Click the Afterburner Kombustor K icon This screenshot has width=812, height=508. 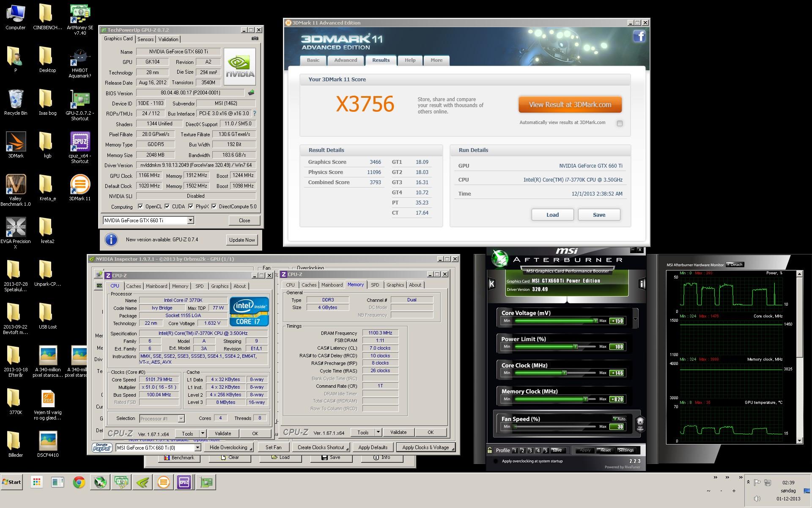pyautogui.click(x=492, y=284)
